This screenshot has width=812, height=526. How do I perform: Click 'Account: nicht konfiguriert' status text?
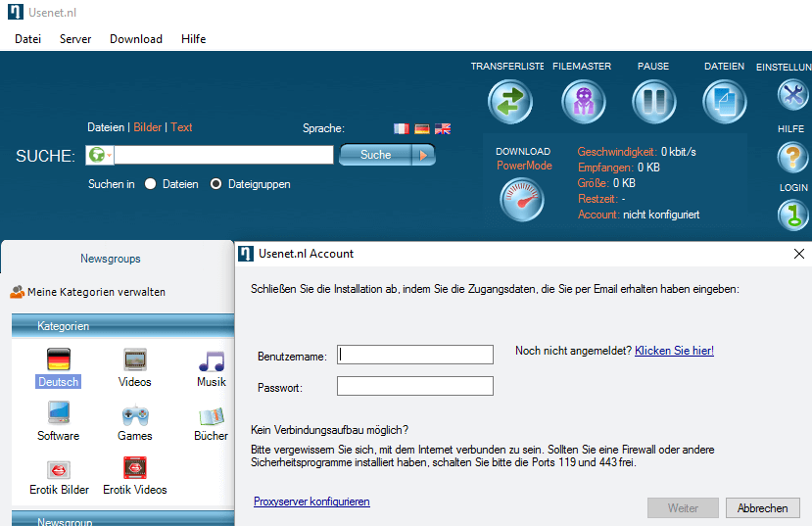[x=639, y=215]
